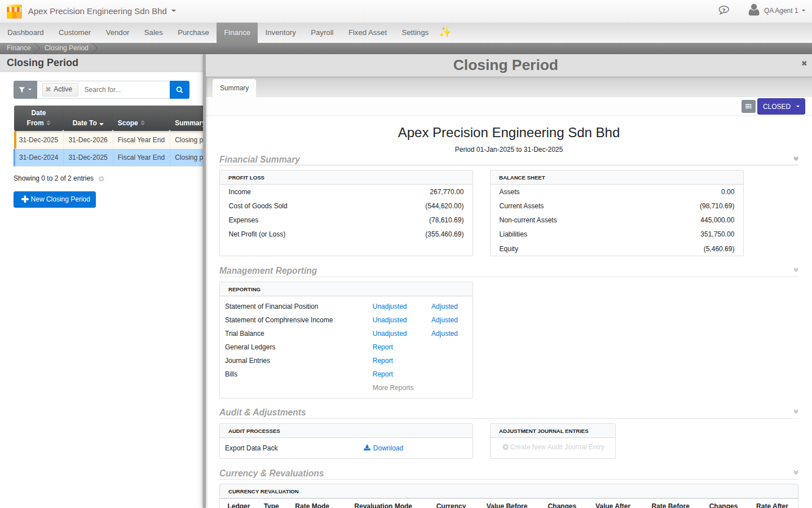Open the Fixed Asset menu

pos(368,33)
